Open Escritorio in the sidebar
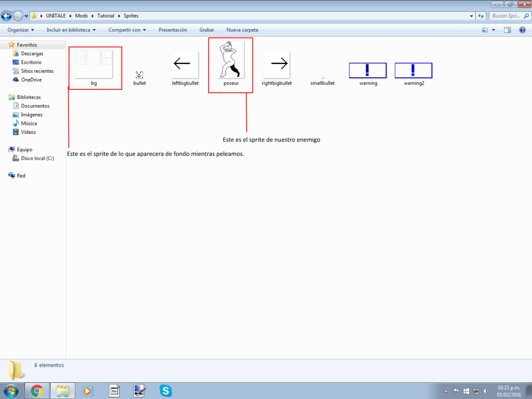Screen dimensions: 532x399 [x=31, y=62]
